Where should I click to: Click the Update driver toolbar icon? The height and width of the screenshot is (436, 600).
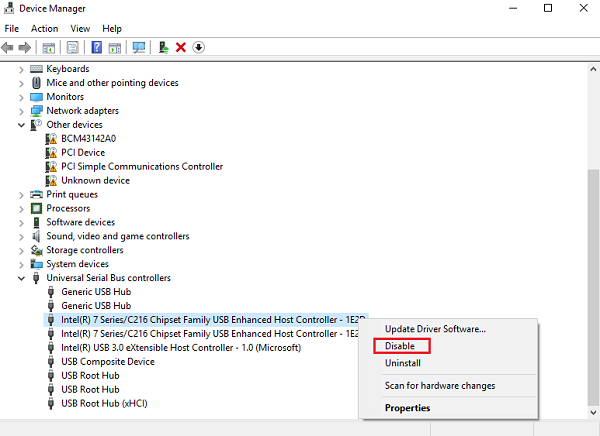[x=164, y=47]
